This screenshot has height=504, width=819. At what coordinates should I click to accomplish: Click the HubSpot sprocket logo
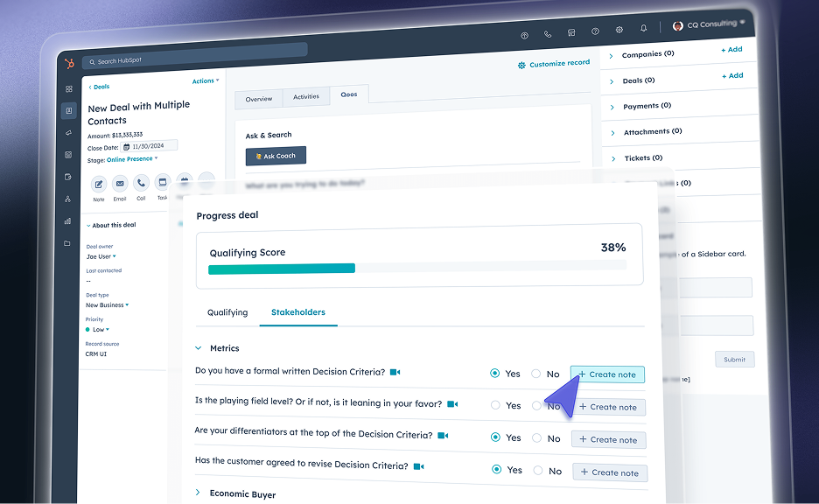pyautogui.click(x=69, y=64)
